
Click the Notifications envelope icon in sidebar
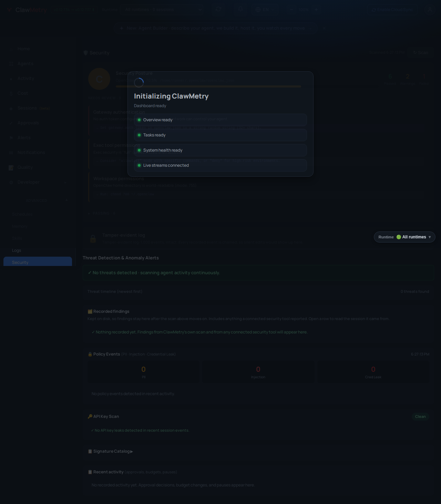pos(11,153)
